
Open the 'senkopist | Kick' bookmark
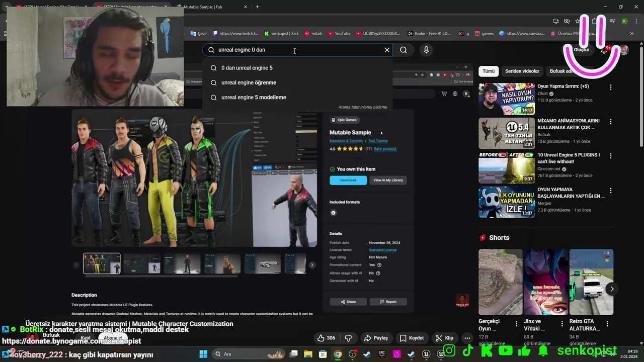coord(282,34)
